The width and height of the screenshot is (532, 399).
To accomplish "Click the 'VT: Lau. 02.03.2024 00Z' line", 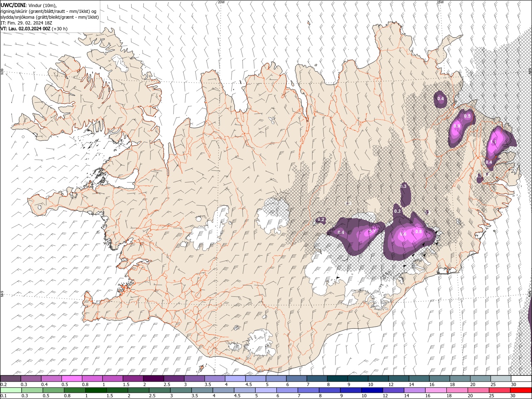I will (26, 29).
